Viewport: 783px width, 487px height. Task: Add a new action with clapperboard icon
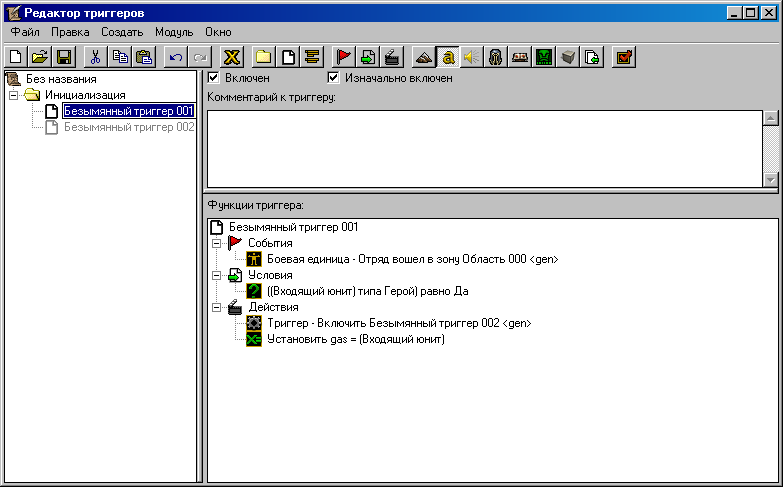click(x=392, y=57)
